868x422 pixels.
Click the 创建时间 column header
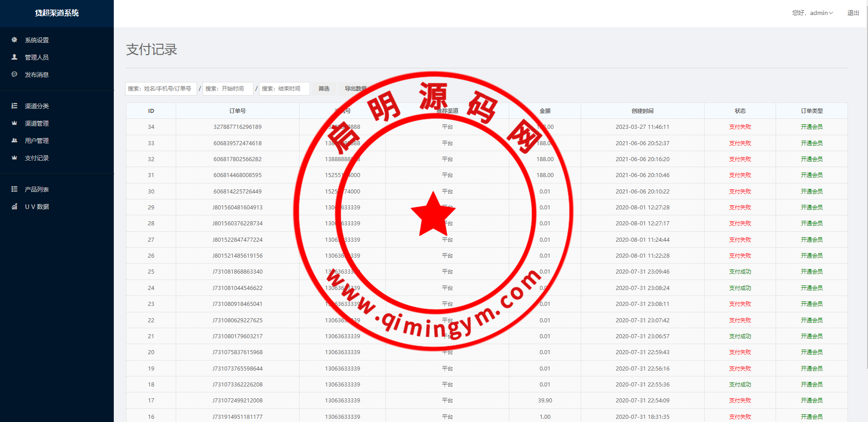click(642, 111)
